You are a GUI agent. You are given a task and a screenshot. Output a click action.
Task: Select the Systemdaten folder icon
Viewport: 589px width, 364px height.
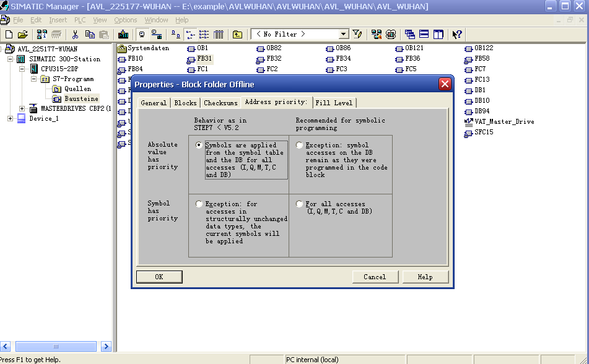coord(122,48)
